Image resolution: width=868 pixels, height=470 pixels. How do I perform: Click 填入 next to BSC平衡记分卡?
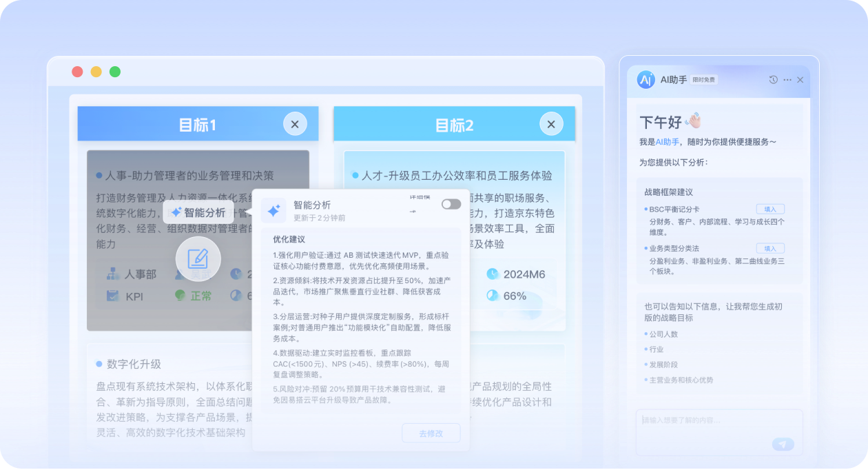coord(769,210)
